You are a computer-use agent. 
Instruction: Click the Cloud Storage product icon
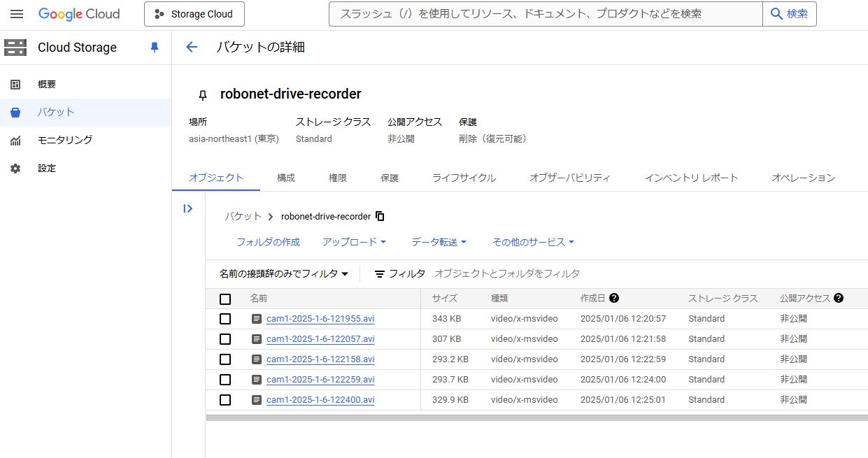coord(15,48)
